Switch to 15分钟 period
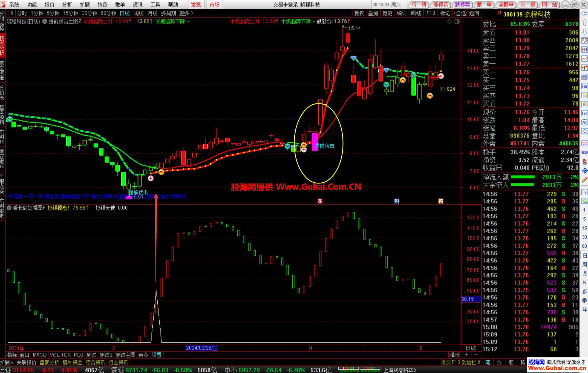 [x=70, y=13]
